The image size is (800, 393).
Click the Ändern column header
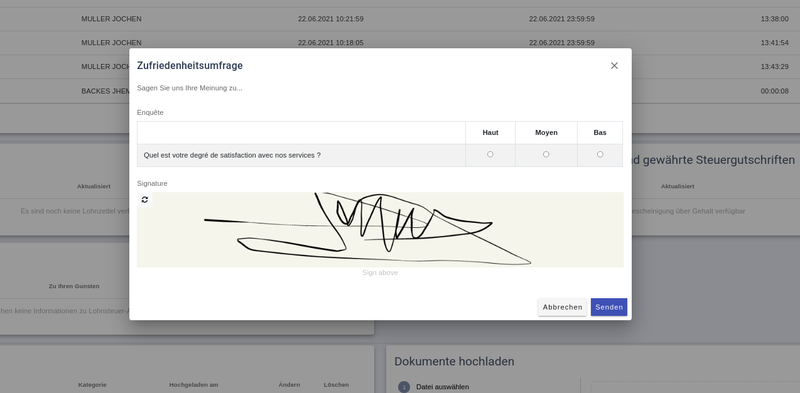289,385
